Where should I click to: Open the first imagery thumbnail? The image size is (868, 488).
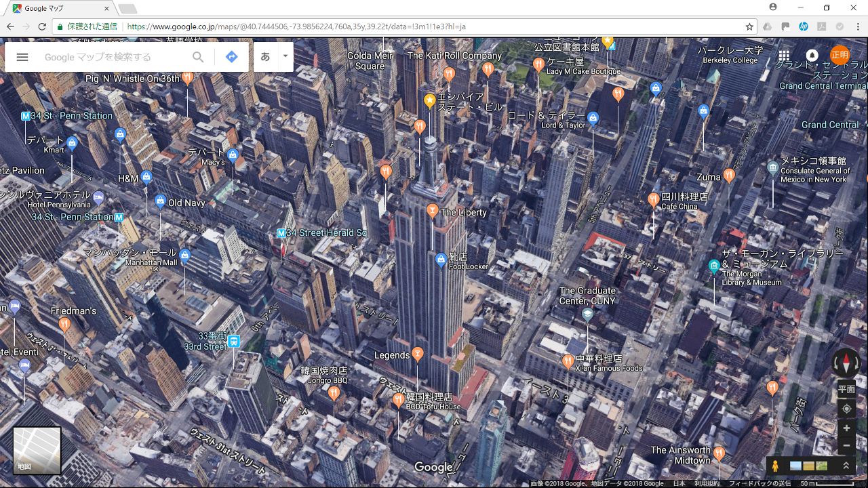point(795,466)
